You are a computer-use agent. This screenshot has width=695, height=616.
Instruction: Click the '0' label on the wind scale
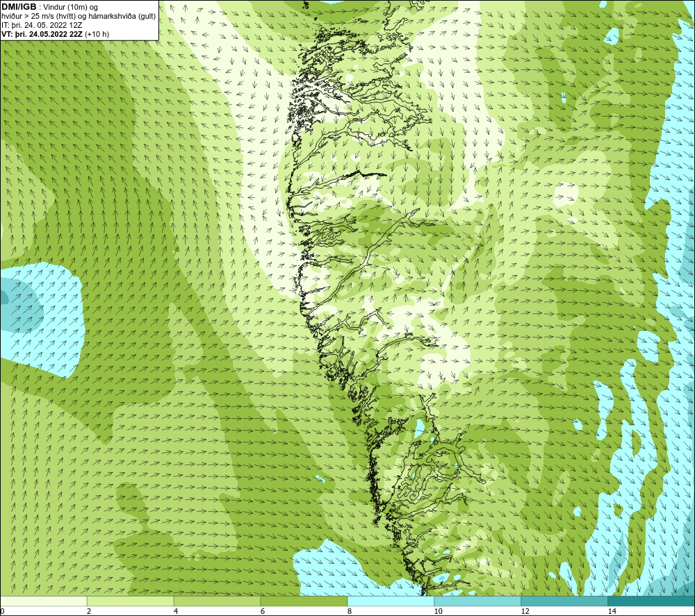point(2,612)
